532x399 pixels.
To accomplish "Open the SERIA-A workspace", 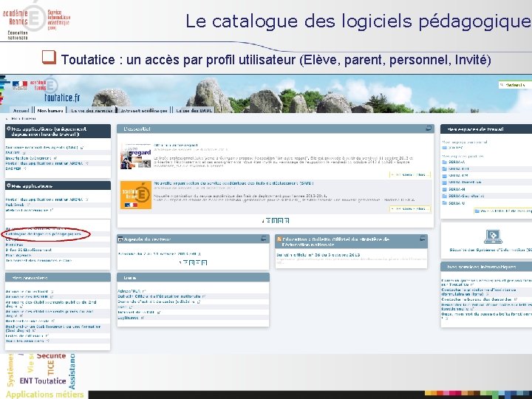I will 457,162.
